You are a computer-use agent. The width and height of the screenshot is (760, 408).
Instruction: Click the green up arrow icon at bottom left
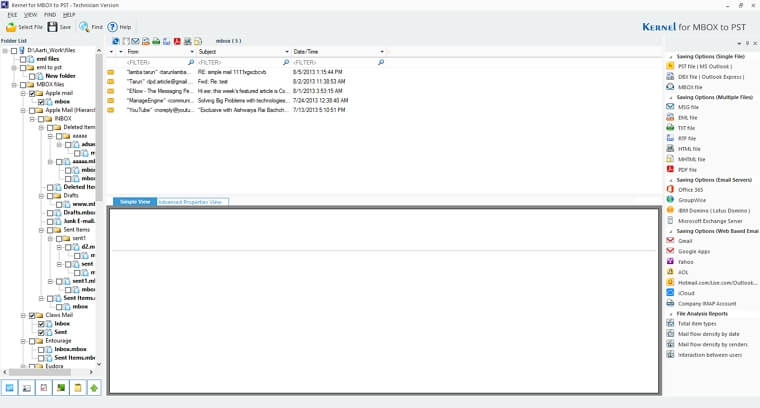pyautogui.click(x=94, y=387)
